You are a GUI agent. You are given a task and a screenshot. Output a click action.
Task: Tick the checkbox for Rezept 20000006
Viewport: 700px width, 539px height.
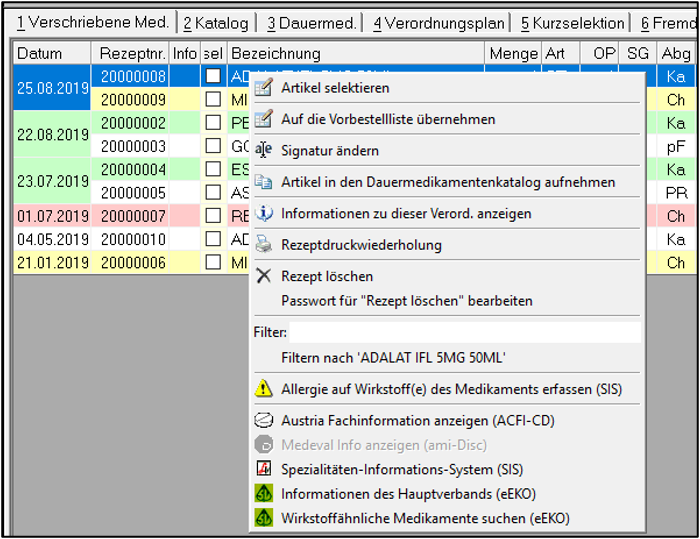point(213,262)
